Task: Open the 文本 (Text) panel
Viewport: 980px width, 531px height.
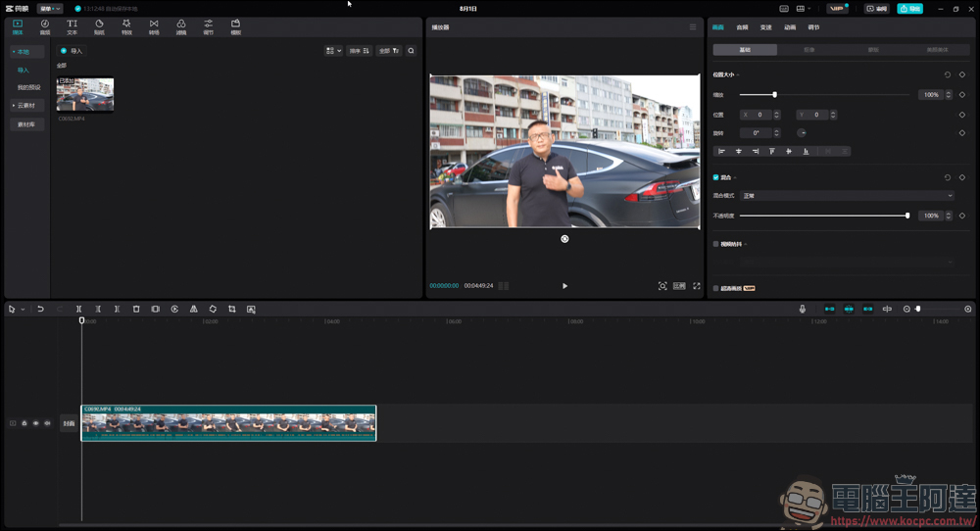Action: pyautogui.click(x=72, y=25)
